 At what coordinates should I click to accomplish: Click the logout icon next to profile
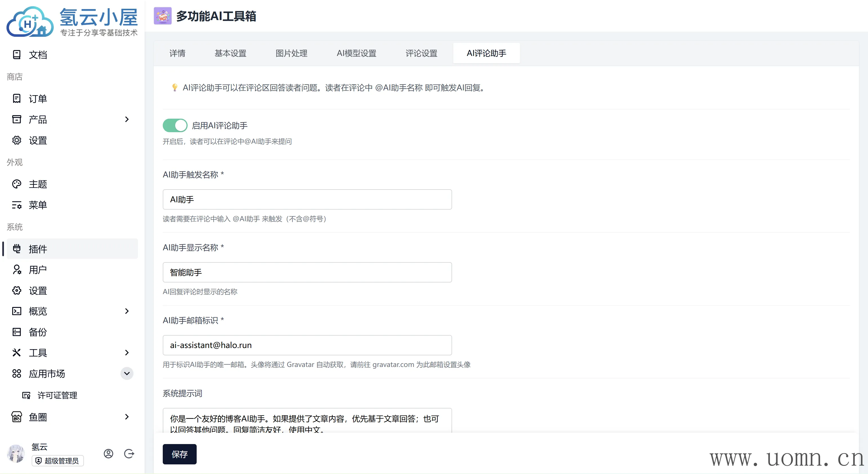[x=129, y=453]
